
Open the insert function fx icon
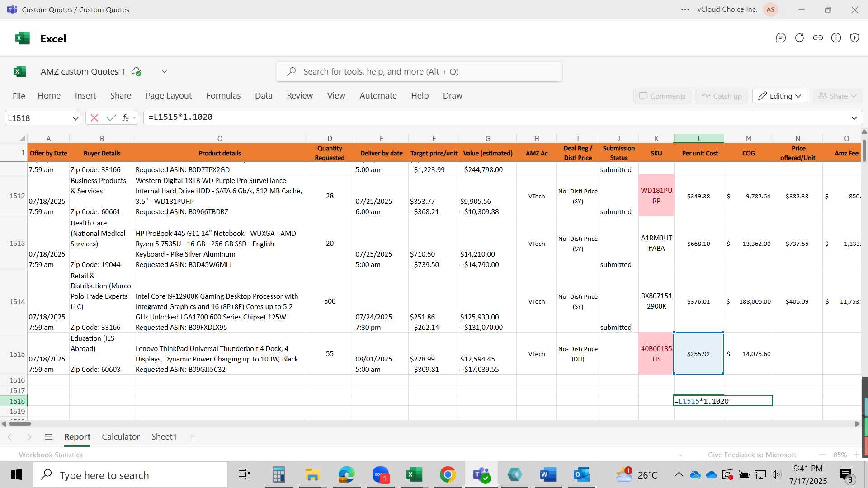point(125,118)
